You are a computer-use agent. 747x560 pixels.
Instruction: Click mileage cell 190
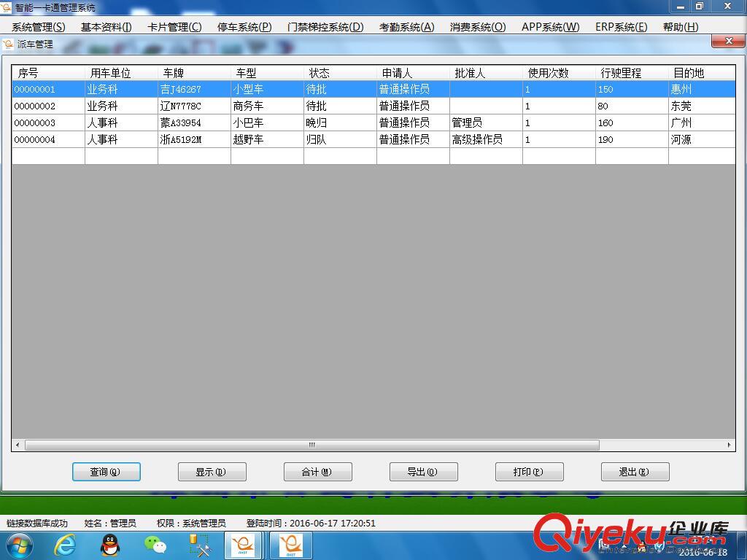tap(631, 139)
